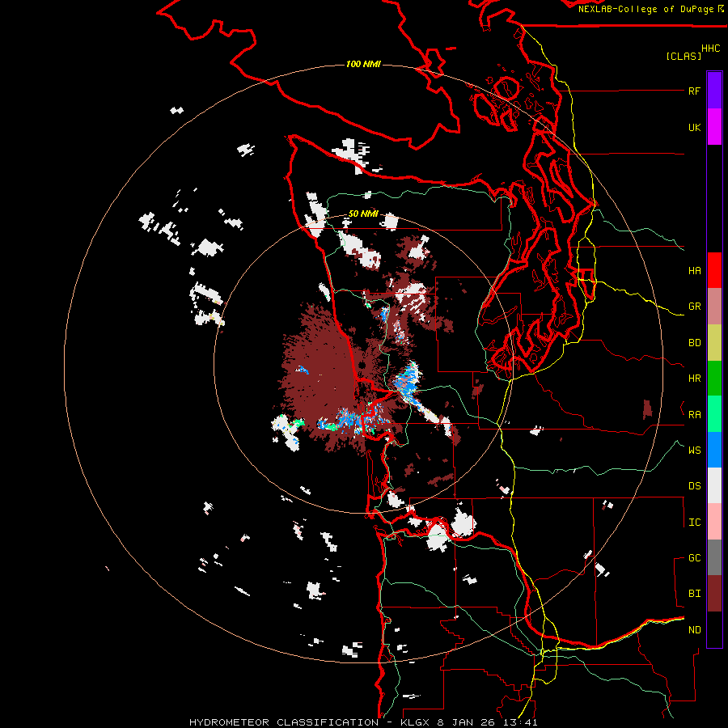Click the HHC product label
The height and width of the screenshot is (728, 728).
tap(711, 49)
